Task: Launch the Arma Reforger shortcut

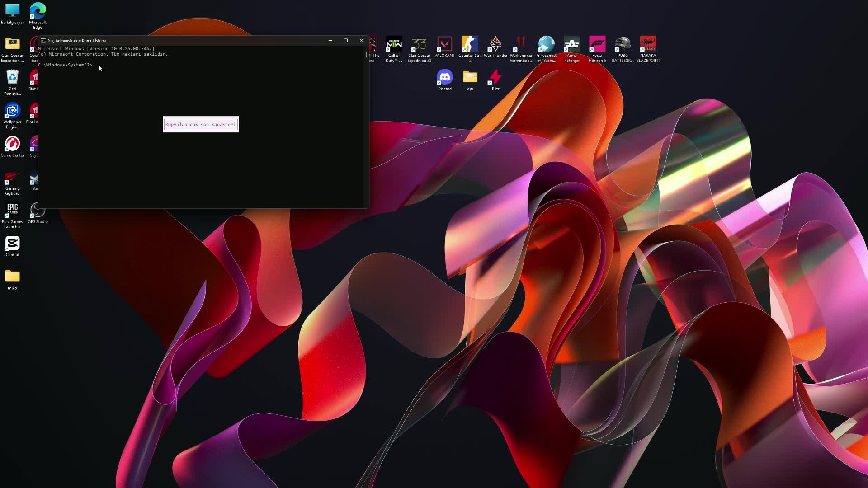Action: pyautogui.click(x=571, y=44)
